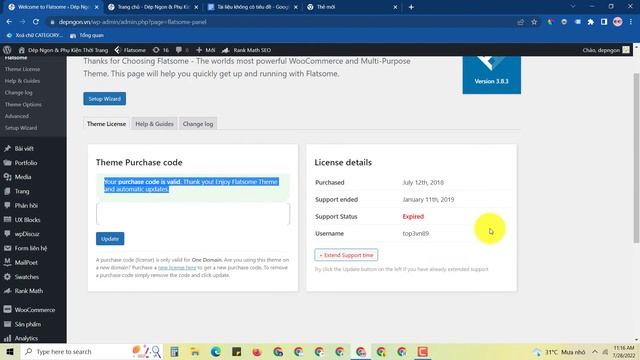640x360 pixels.
Task: Click the WordPress logo in admin bar
Action: (x=7, y=50)
